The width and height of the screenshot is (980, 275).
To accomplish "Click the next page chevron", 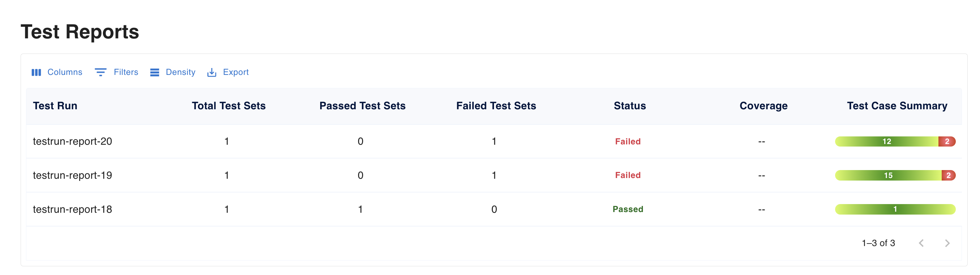I will click(x=947, y=243).
